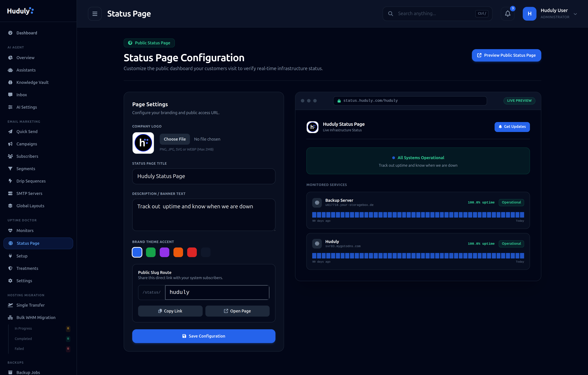Open notifications bell icon
Viewport: 588px width, 375px height.
[508, 14]
